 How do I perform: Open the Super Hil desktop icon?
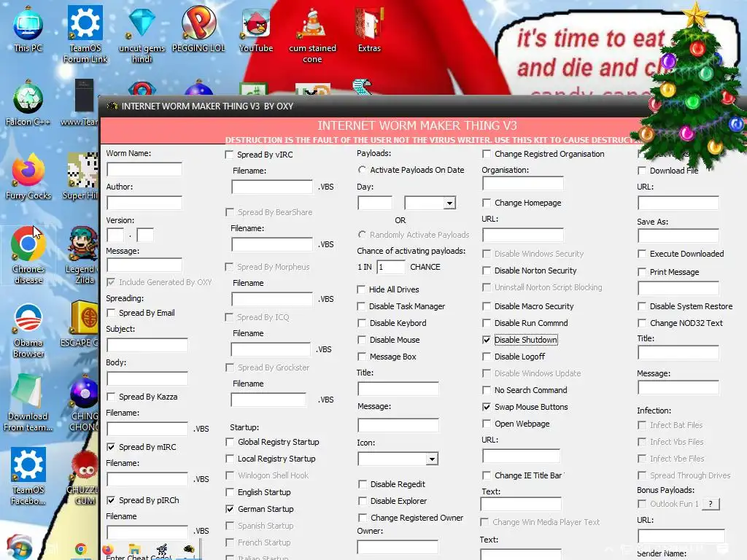[x=81, y=176]
